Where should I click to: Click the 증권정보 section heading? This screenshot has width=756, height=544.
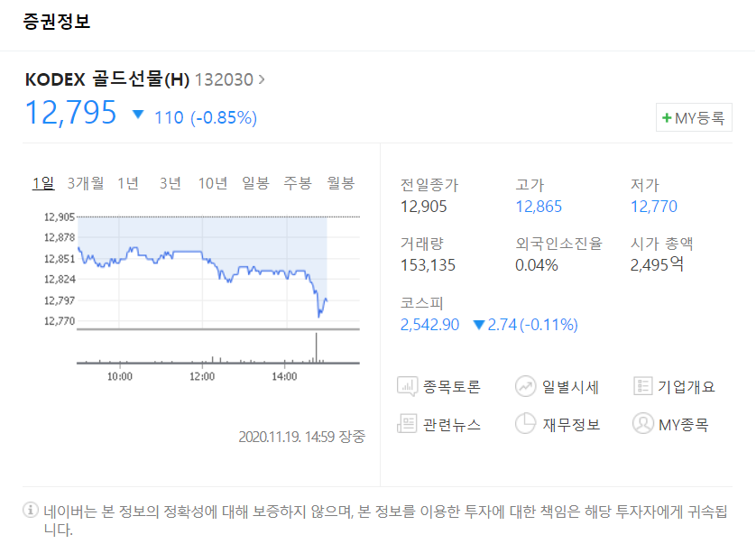click(57, 22)
